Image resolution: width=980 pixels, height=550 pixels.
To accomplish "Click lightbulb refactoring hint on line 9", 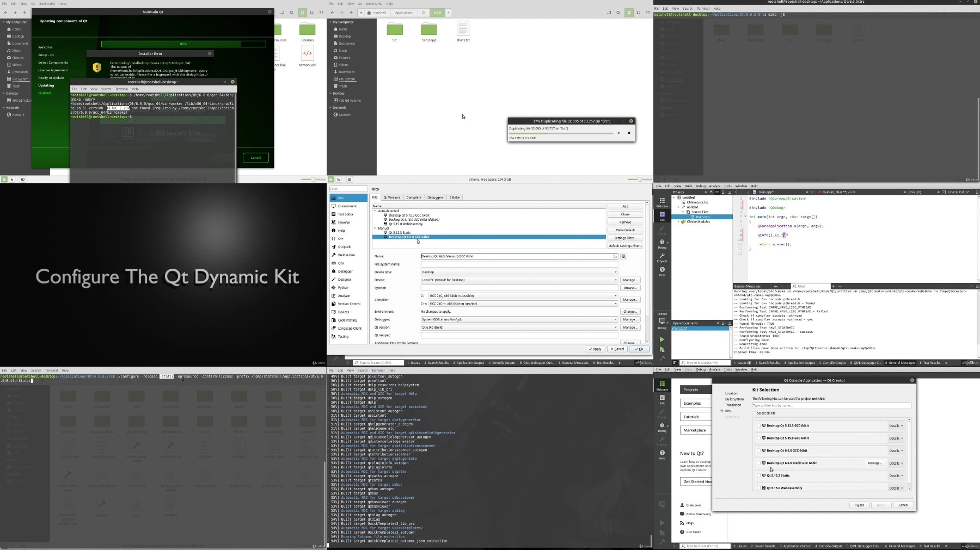I will coord(786,235).
